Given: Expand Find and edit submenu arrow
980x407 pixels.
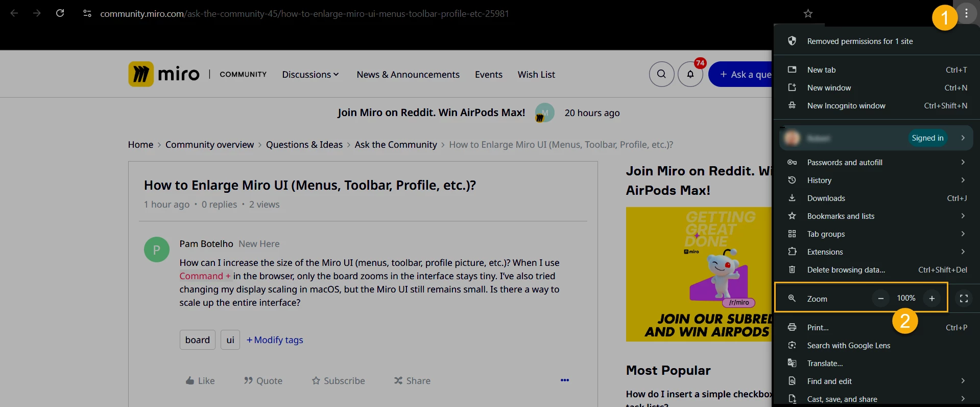Looking at the screenshot, I should pyautogui.click(x=963, y=381).
